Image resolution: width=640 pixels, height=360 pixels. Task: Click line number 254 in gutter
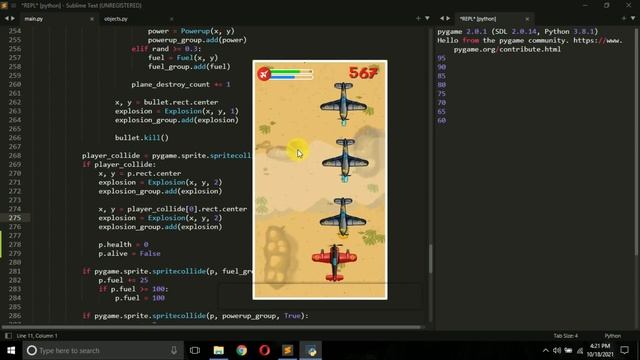click(15, 31)
